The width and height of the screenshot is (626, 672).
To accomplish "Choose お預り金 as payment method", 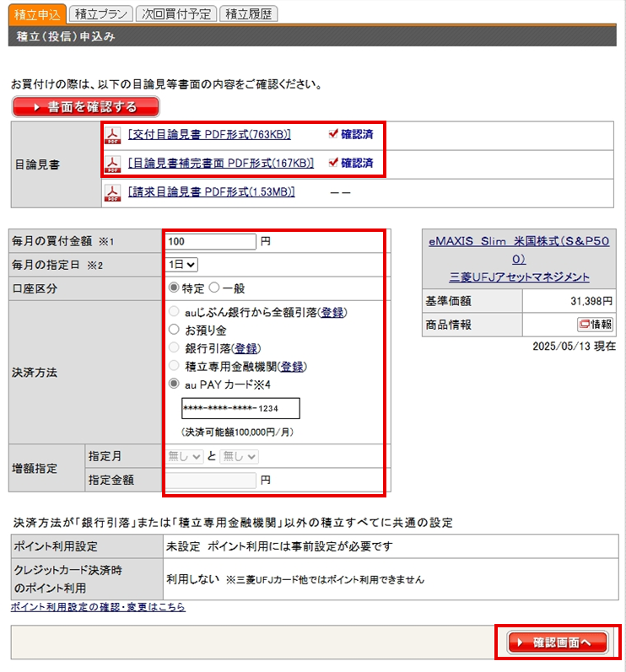I will click(175, 330).
